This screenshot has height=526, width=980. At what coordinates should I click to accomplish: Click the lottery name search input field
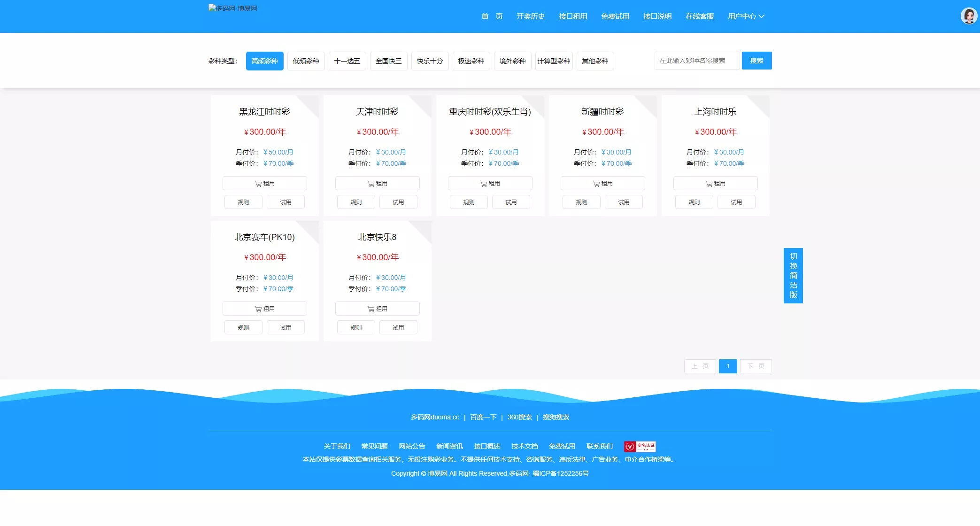click(697, 60)
